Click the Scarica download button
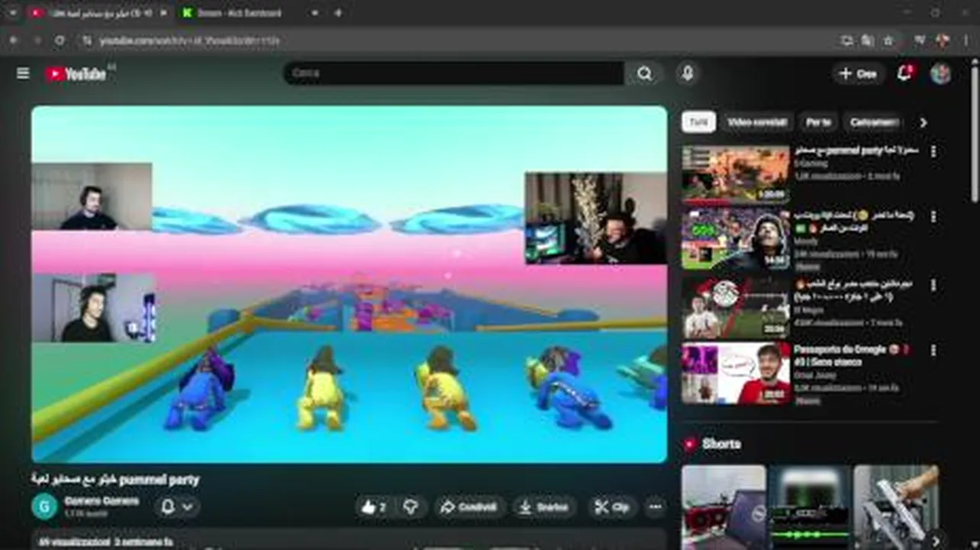Image resolution: width=980 pixels, height=550 pixels. coord(543,507)
